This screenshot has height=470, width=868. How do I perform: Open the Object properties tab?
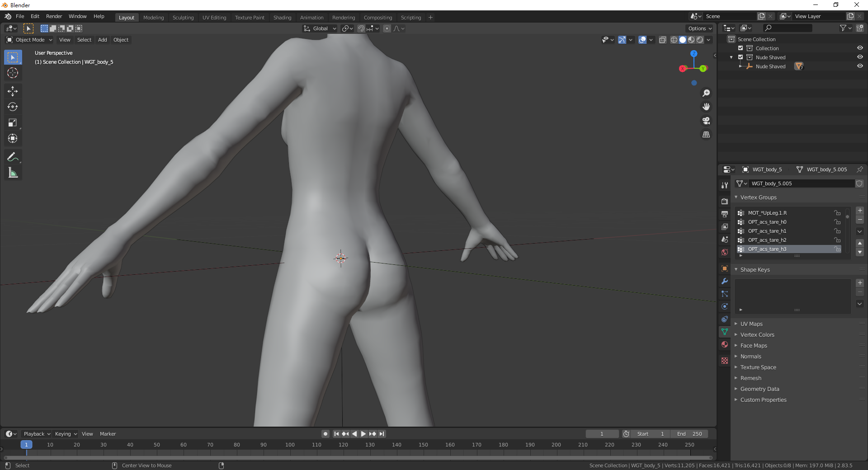725,268
